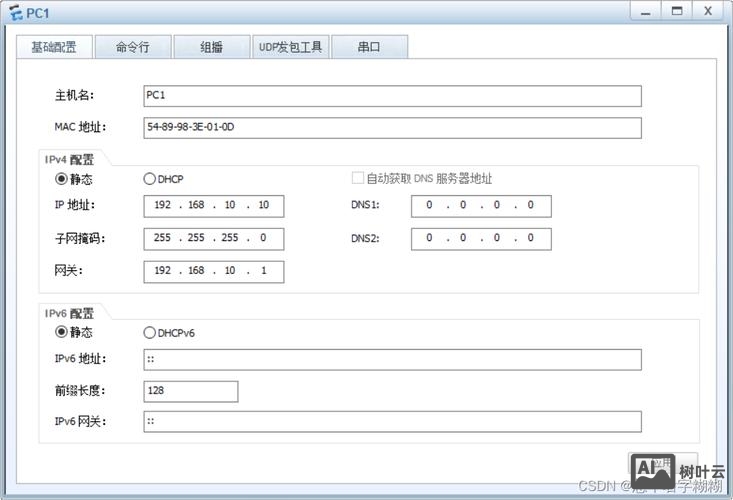733x500 pixels.
Task: Open the UDP发包工具 tab
Action: 290,47
